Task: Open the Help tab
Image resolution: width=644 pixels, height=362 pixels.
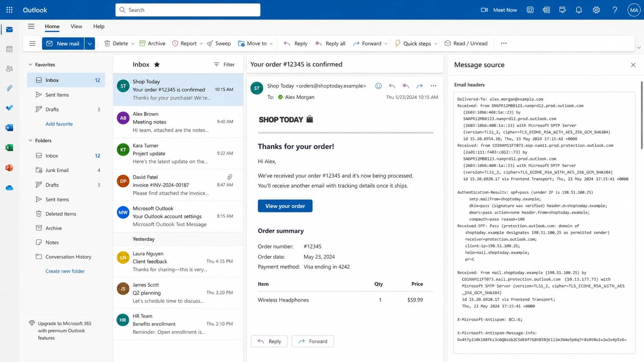Action: (x=99, y=27)
